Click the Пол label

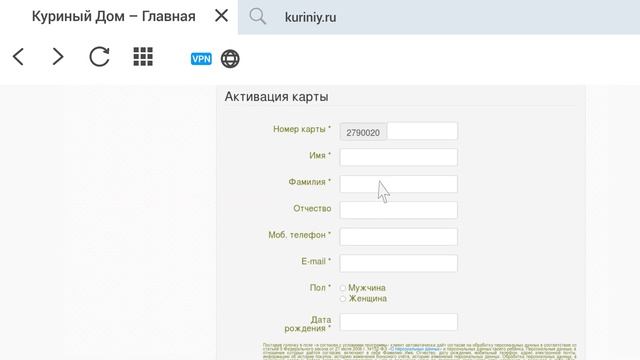click(x=320, y=288)
